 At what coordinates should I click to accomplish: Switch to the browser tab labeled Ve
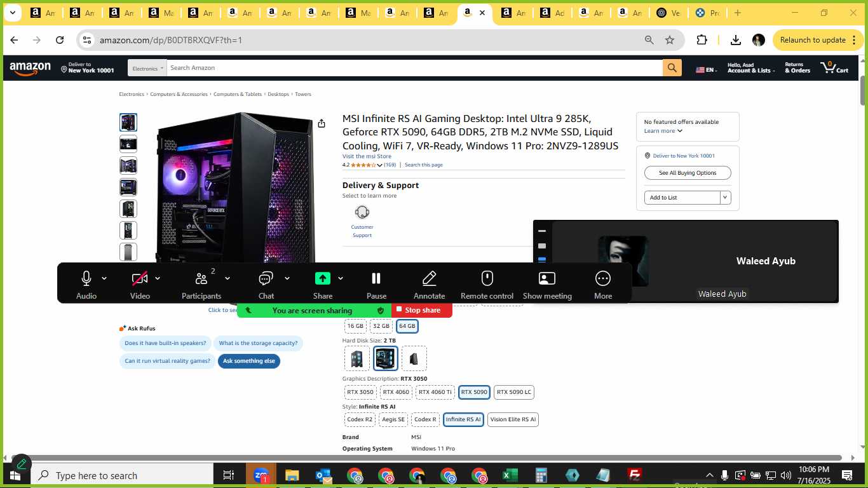668,13
